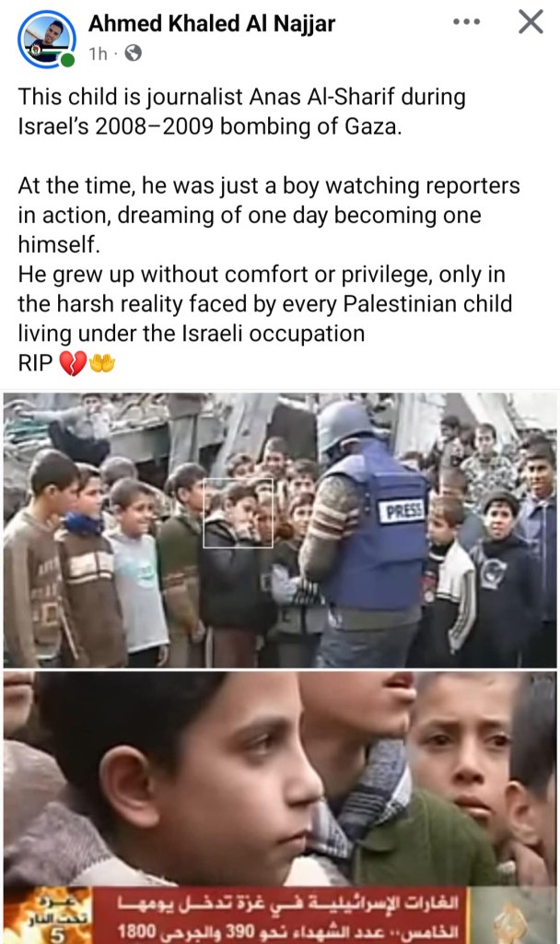The width and height of the screenshot is (560, 944).
Task: Click the open hands emoji
Action: click(101, 362)
